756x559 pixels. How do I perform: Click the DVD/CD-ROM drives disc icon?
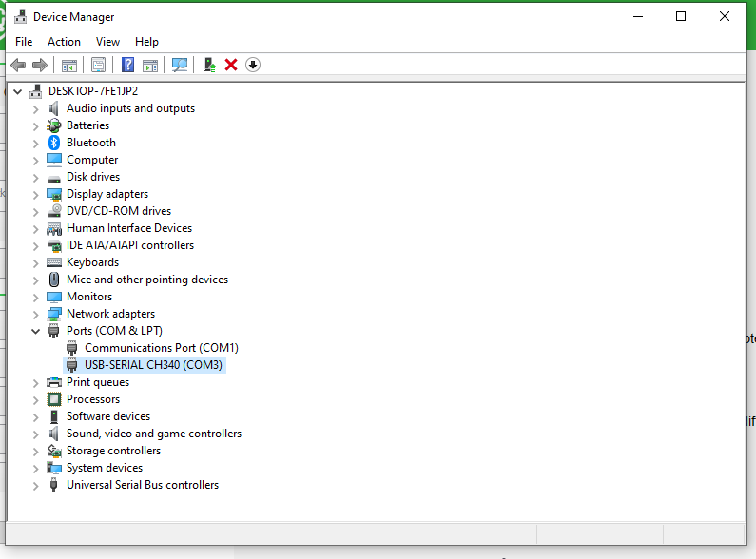(54, 211)
